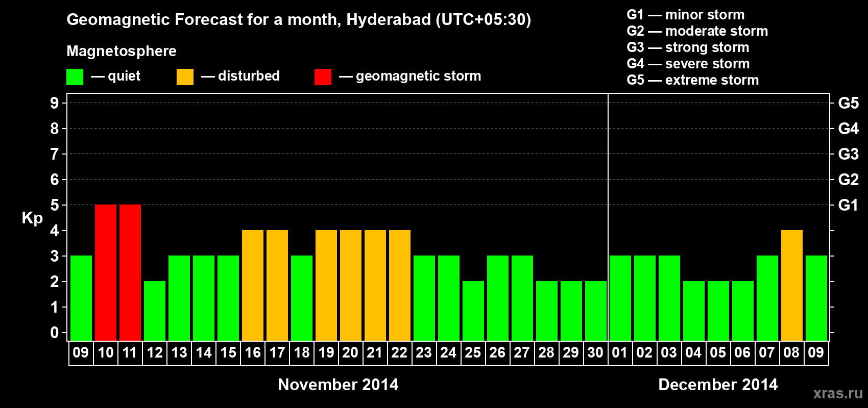Image resolution: width=868 pixels, height=408 pixels.
Task: Click date label 24 on the axis
Action: click(448, 353)
